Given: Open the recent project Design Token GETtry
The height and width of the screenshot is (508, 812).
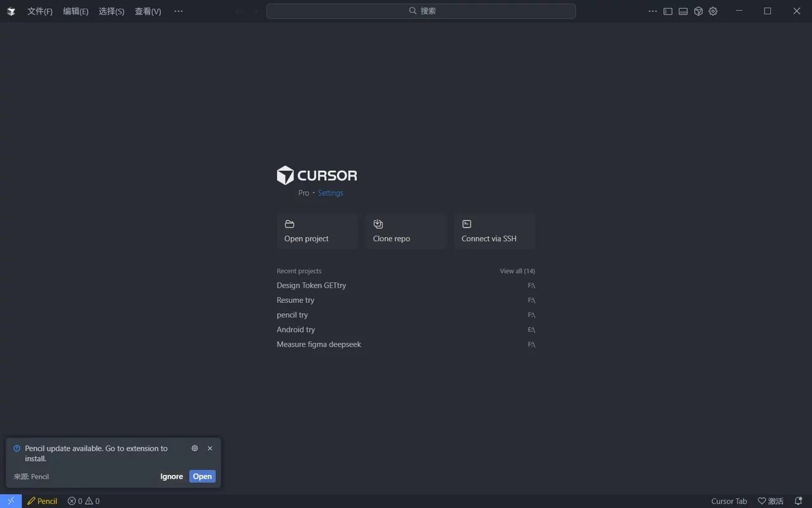Looking at the screenshot, I should 311,285.
